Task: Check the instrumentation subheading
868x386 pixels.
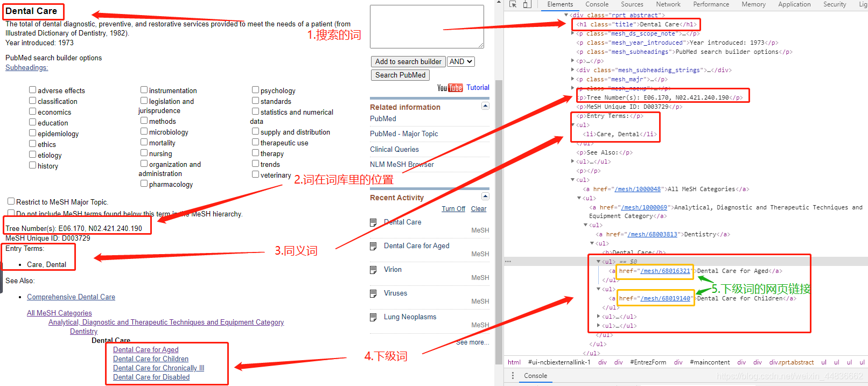Action: tap(144, 90)
